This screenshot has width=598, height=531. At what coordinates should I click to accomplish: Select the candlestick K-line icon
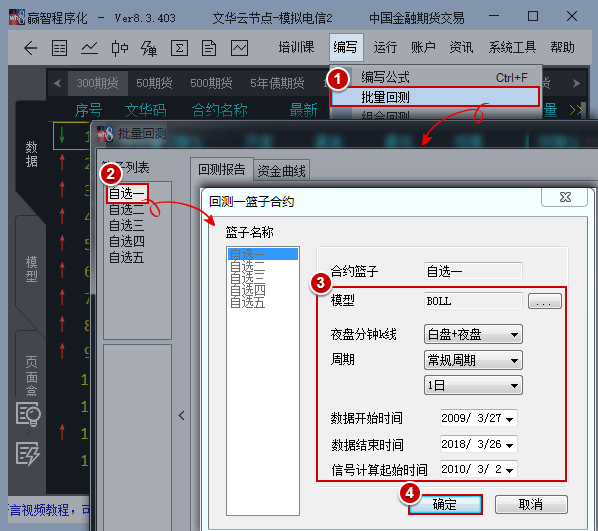pyautogui.click(x=119, y=48)
